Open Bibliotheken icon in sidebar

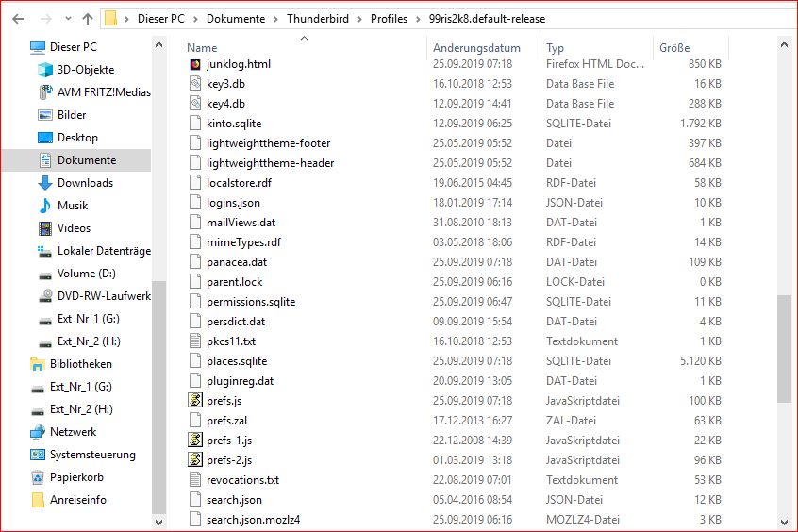[x=37, y=364]
